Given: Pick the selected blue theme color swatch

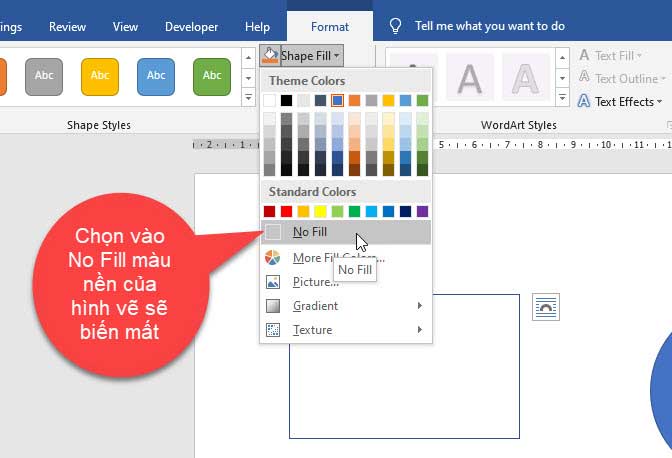Looking at the screenshot, I should [337, 101].
